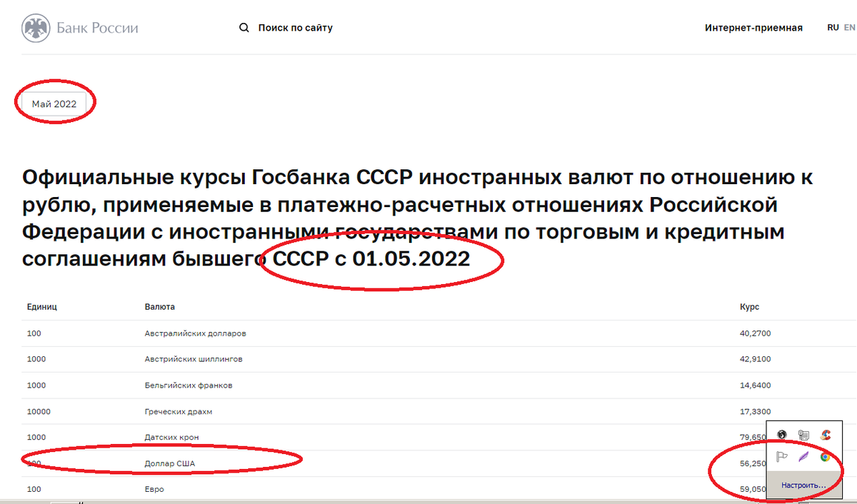Click the "Курс" column header
This screenshot has height=504, width=857.
[x=749, y=306]
